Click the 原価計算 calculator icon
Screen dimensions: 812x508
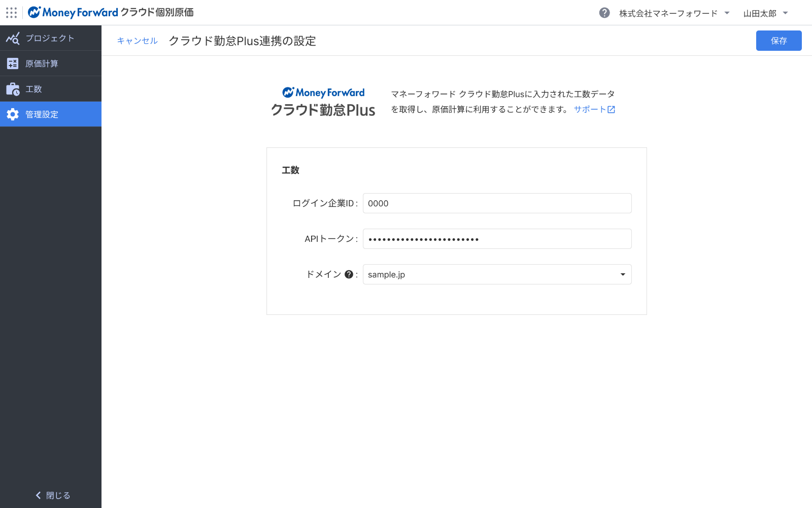click(13, 63)
